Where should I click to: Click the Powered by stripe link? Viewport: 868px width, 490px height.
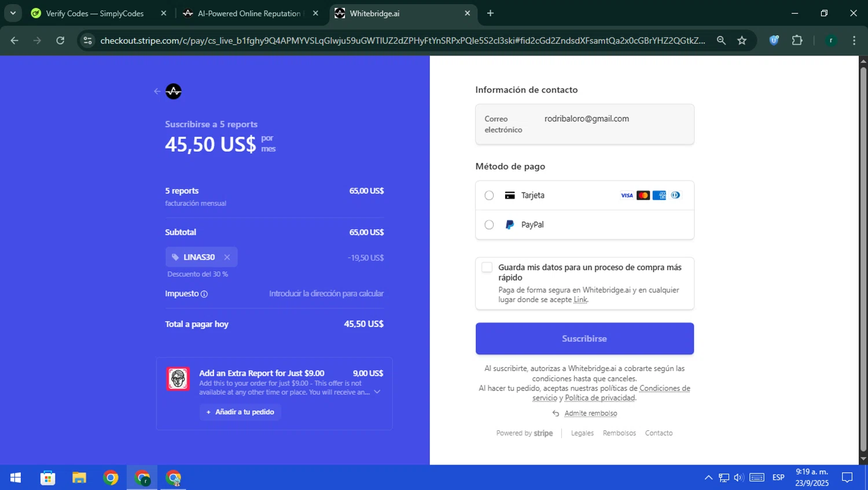pyautogui.click(x=524, y=433)
